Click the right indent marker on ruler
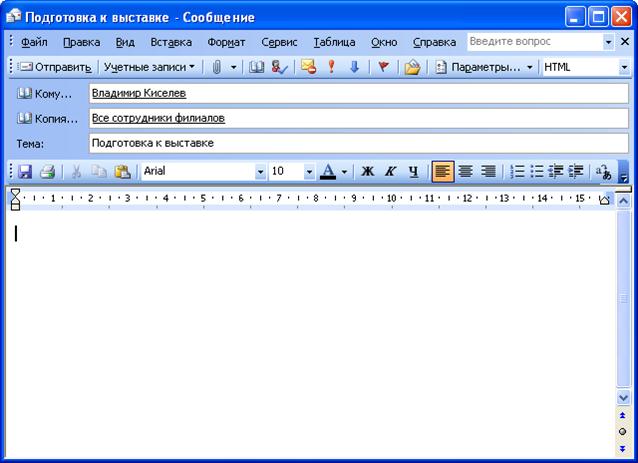Viewport: 638px width, 463px height. tap(604, 200)
